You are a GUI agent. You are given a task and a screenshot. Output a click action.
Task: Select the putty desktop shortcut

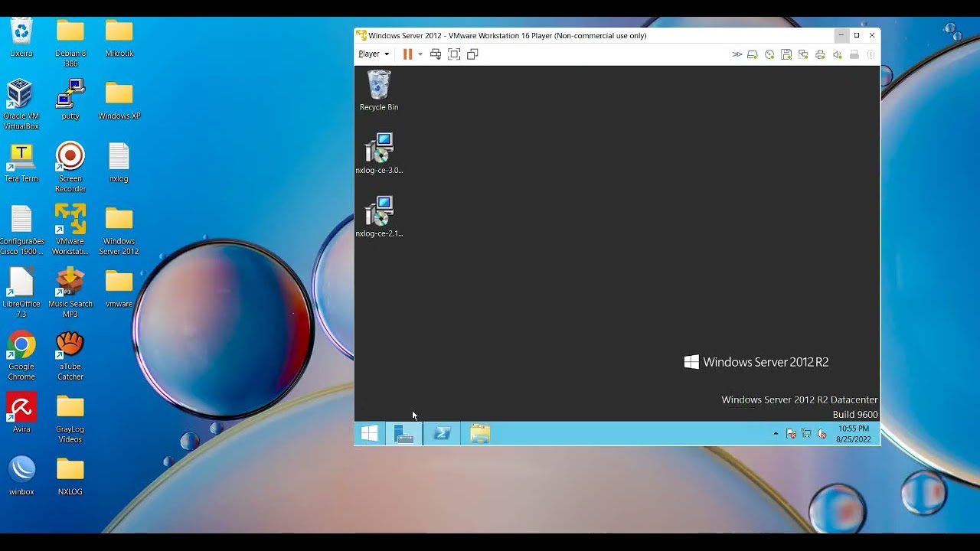[70, 100]
